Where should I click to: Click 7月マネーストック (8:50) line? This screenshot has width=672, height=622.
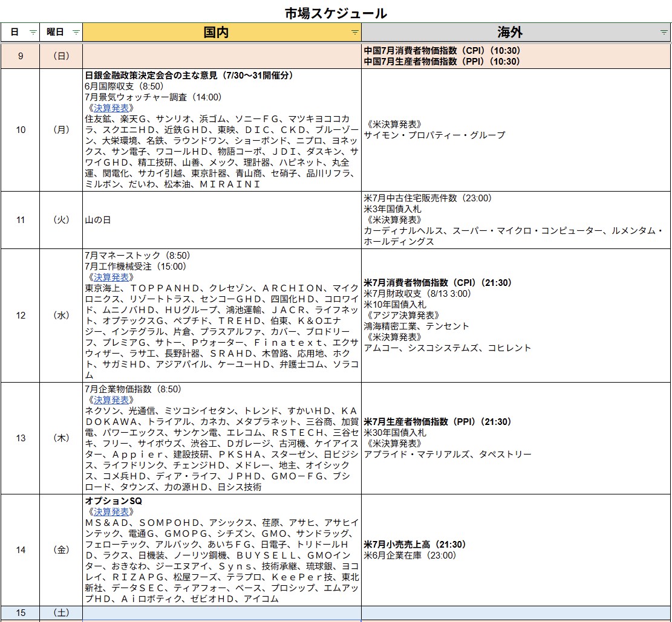(x=137, y=255)
